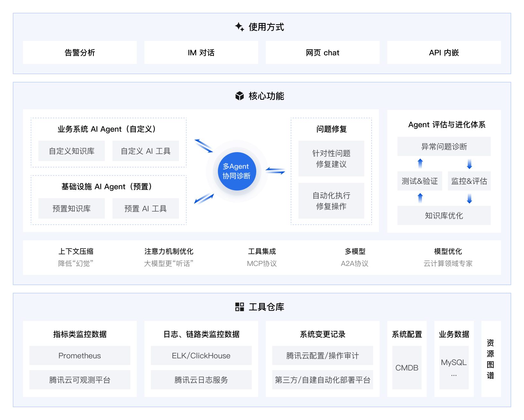524x420 pixels.
Task: Click the 自定义 AI 工具 block
Action: click(x=146, y=151)
